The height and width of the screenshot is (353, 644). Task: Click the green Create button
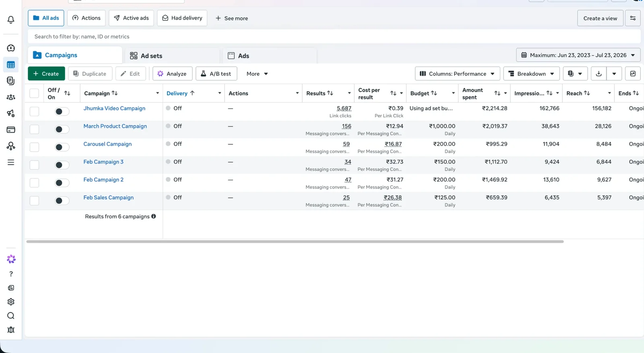pyautogui.click(x=46, y=74)
